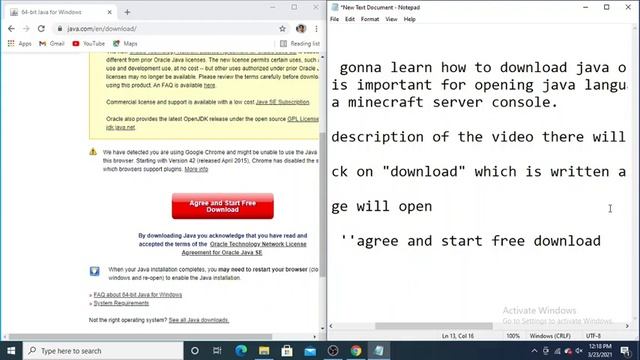This screenshot has width=640, height=360.
Task: Click 'a minecraft server console.' text line
Action: click(x=444, y=102)
